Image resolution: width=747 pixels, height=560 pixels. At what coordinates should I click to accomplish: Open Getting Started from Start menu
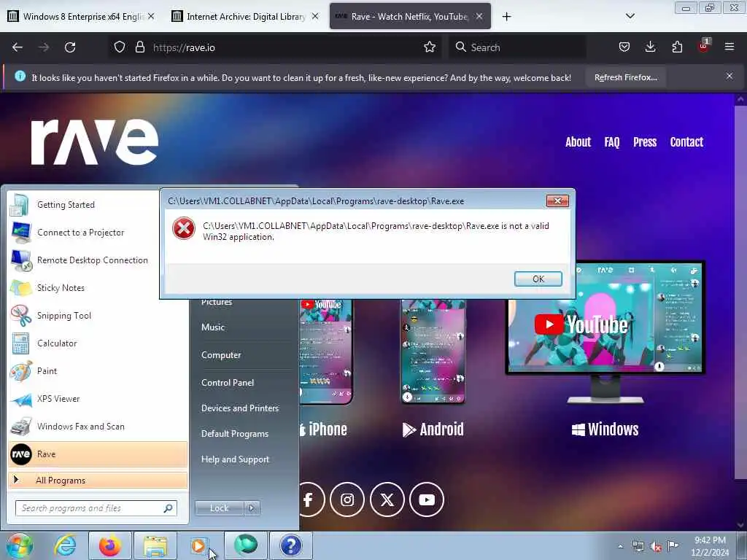98,205
